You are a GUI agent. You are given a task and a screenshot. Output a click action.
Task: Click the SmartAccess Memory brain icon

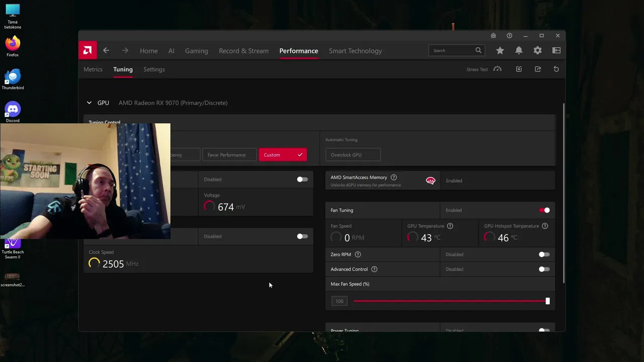coord(430,180)
